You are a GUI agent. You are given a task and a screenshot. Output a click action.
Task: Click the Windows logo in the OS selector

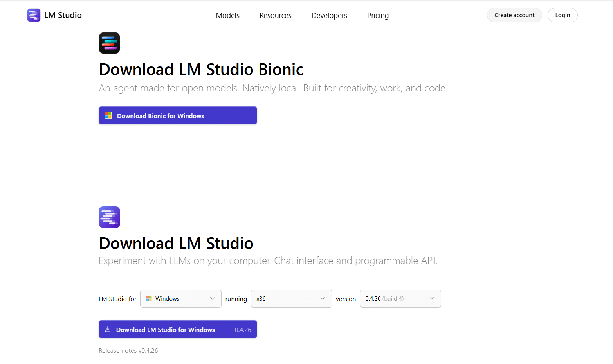(x=149, y=299)
